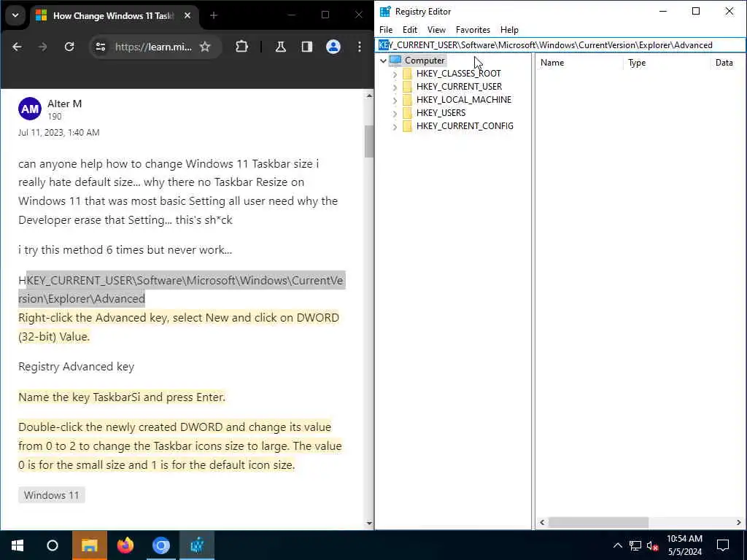Expand the HKEY_LOCAL_MACHINE key

click(395, 100)
